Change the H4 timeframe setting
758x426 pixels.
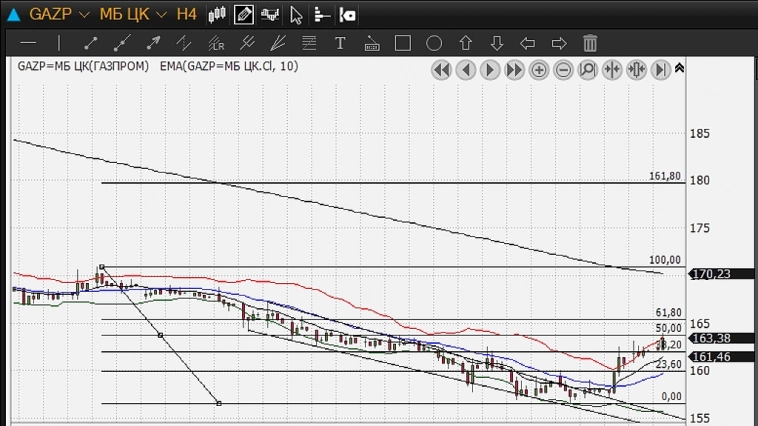click(x=186, y=14)
